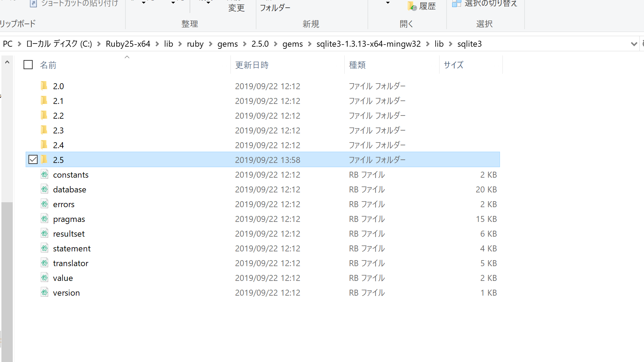The height and width of the screenshot is (362, 644).
Task: Click the statement Ruby file icon
Action: click(x=45, y=248)
